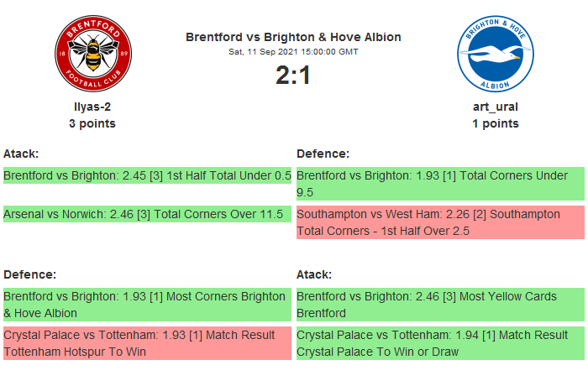Select the Southampton vs West Ham corners bet
The width and height of the screenshot is (588, 386).
(440, 222)
